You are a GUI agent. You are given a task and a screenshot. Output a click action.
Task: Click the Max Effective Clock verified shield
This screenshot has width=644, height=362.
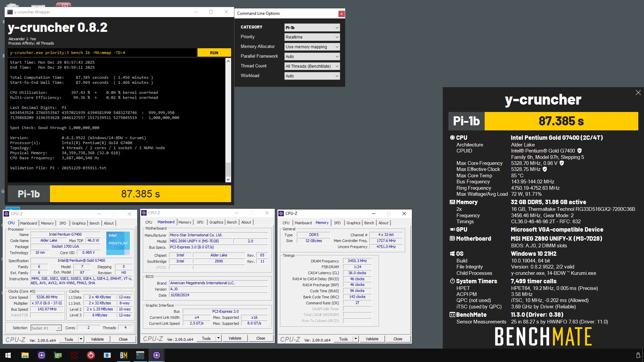pos(545,169)
